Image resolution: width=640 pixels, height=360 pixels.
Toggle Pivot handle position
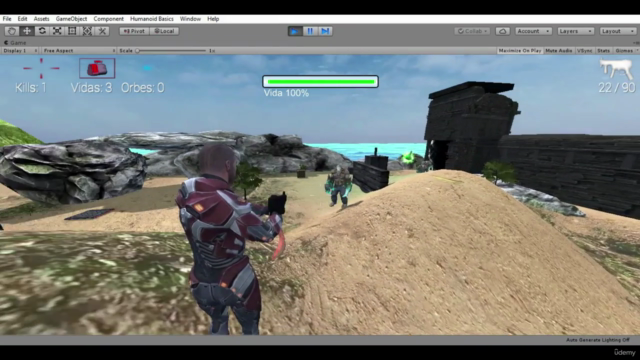(134, 31)
